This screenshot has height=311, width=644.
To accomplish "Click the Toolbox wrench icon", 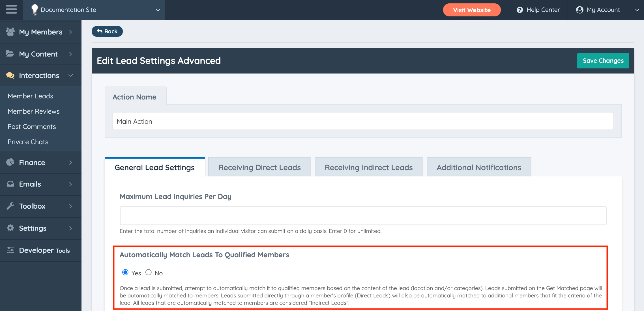I will 10,206.
